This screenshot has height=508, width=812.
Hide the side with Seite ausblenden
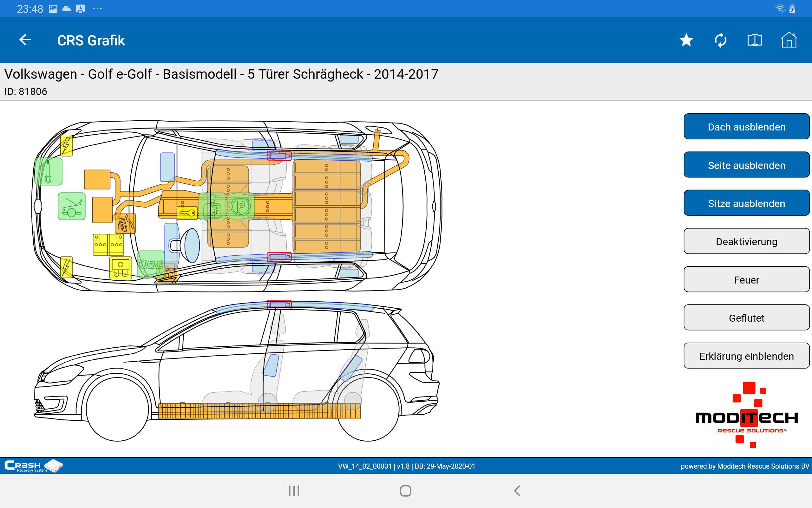tap(747, 165)
